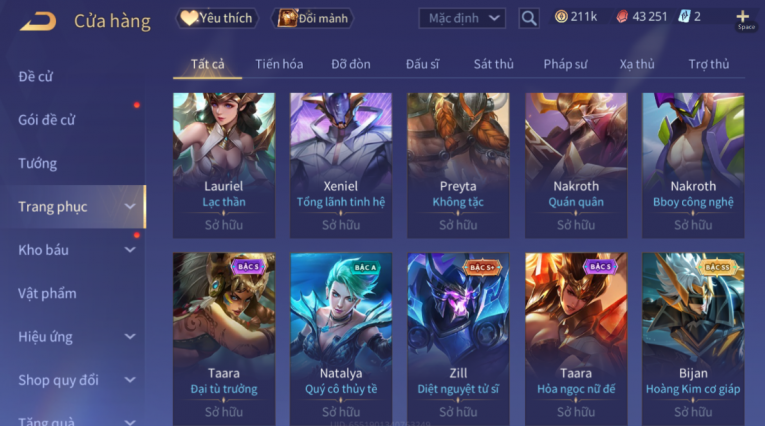Select the Lauriel Lạc thần skin card
Image resolution: width=765 pixels, height=426 pixels.
[224, 165]
